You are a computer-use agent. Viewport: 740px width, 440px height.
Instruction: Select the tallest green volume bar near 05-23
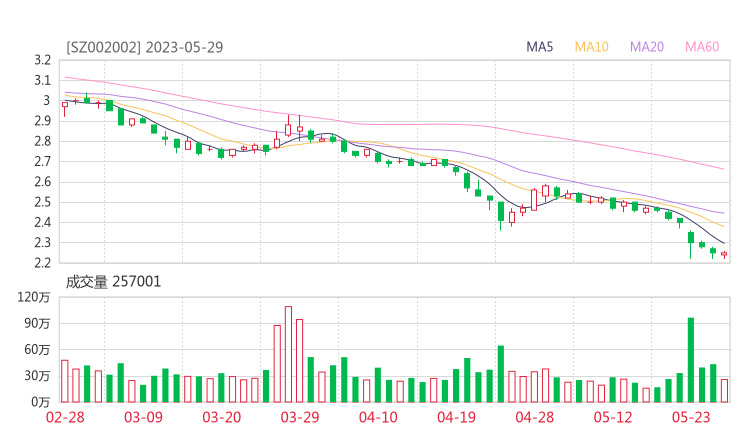point(691,360)
